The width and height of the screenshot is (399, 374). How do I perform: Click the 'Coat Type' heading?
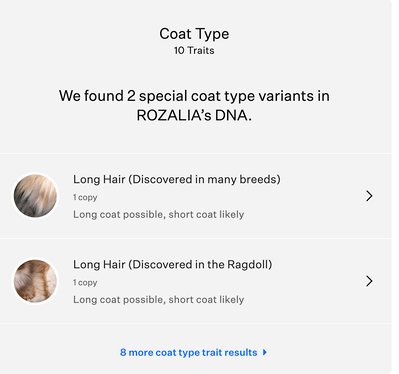point(194,34)
